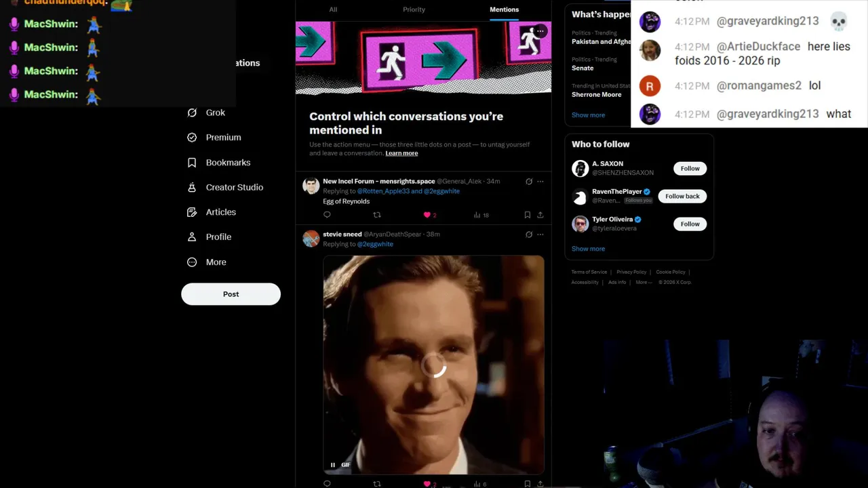The width and height of the screenshot is (868, 488).
Task: Switch to the All notifications tab
Action: pos(333,9)
